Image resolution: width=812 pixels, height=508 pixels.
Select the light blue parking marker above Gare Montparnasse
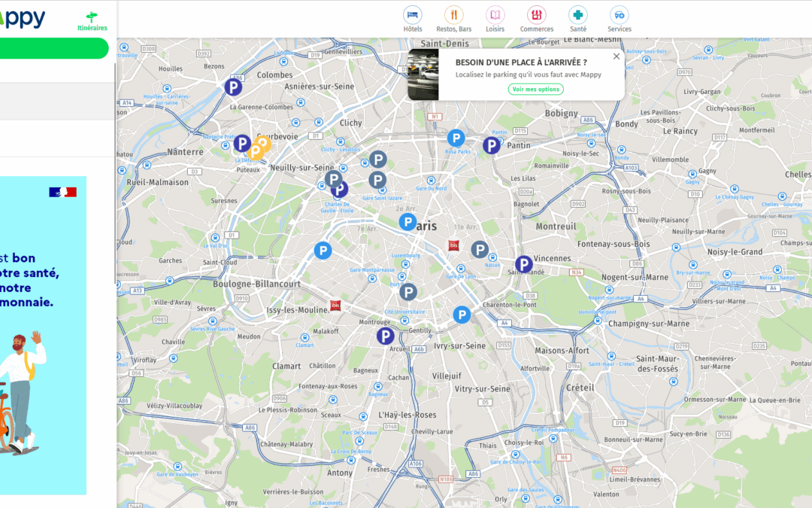pos(323,251)
